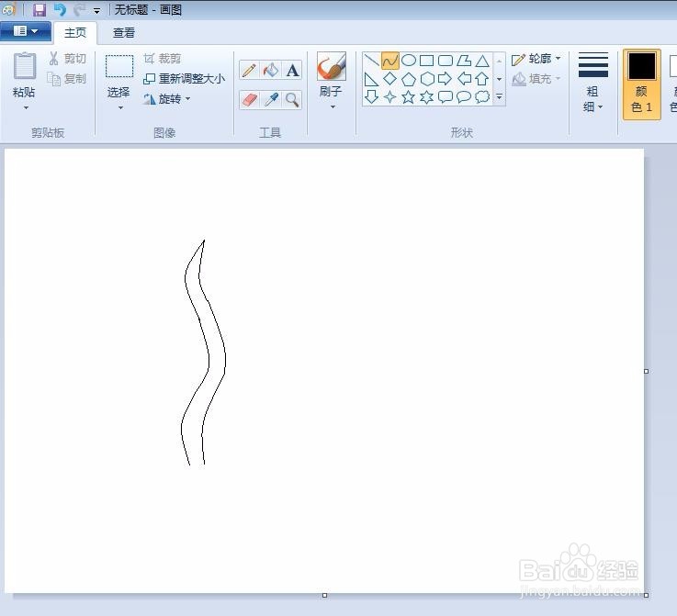
Task: Choose the Triangle shape
Action: (x=482, y=61)
